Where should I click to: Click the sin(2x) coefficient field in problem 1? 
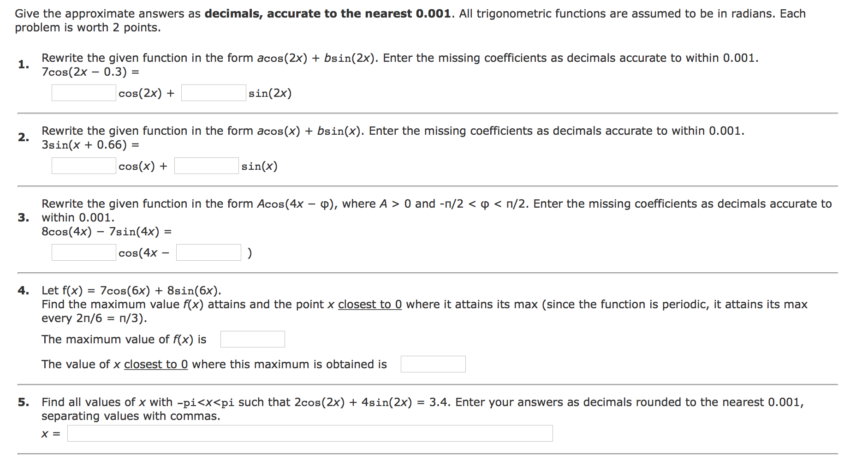click(x=214, y=93)
